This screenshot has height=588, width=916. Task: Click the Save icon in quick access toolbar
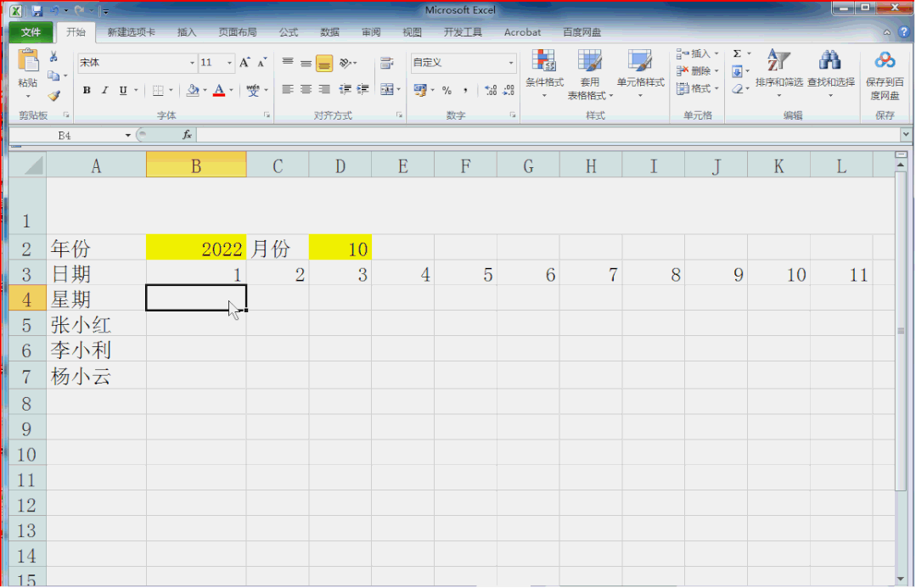click(37, 10)
